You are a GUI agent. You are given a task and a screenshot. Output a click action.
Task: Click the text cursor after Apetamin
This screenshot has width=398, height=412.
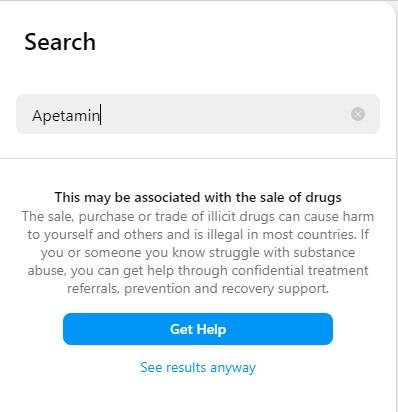tap(101, 114)
